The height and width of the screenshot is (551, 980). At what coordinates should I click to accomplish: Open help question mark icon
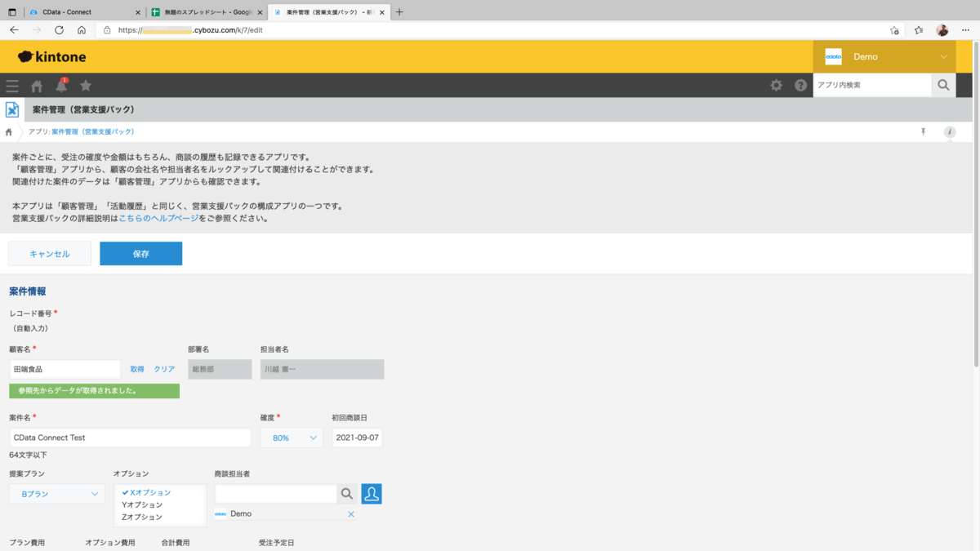pyautogui.click(x=800, y=85)
